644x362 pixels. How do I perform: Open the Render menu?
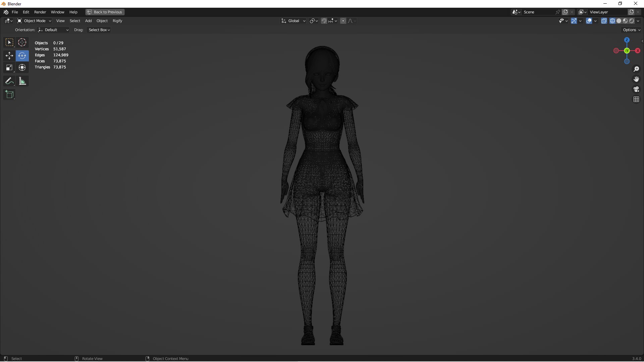click(x=40, y=12)
